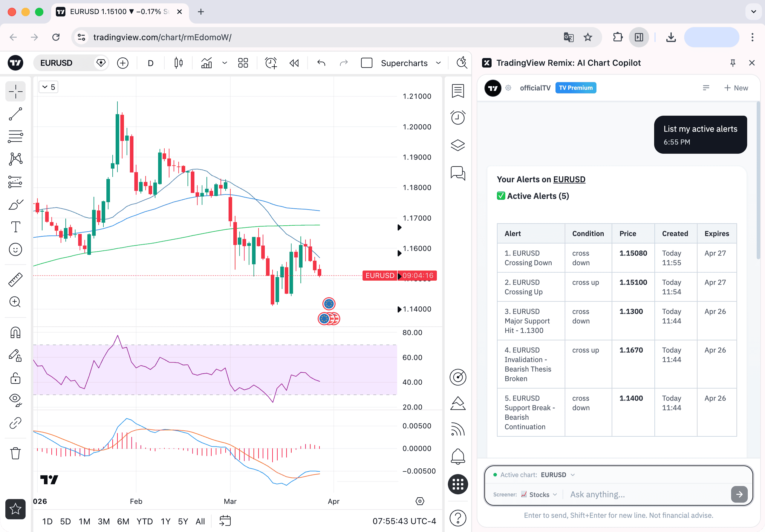Create an alert from the toolbar
The width and height of the screenshot is (765, 532).
pos(271,63)
